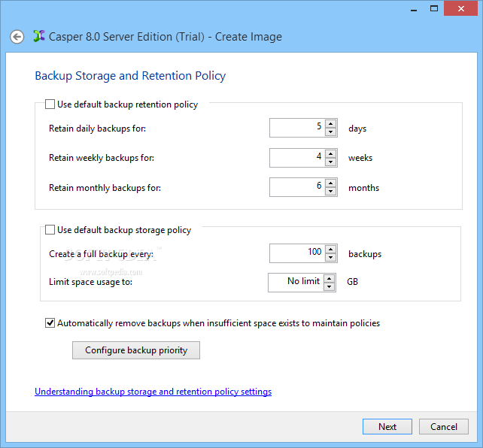The width and height of the screenshot is (483, 448).
Task: Go back using the back arrow button
Action: point(17,37)
